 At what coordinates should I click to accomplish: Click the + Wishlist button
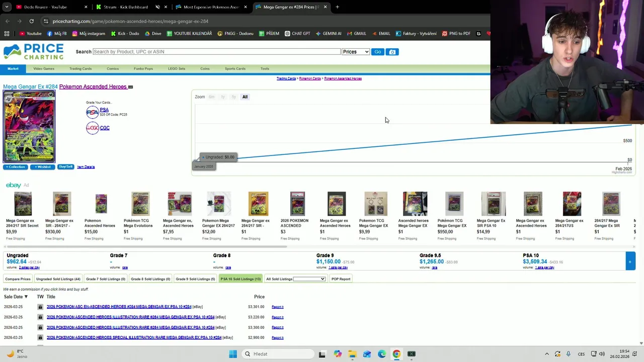point(43,167)
